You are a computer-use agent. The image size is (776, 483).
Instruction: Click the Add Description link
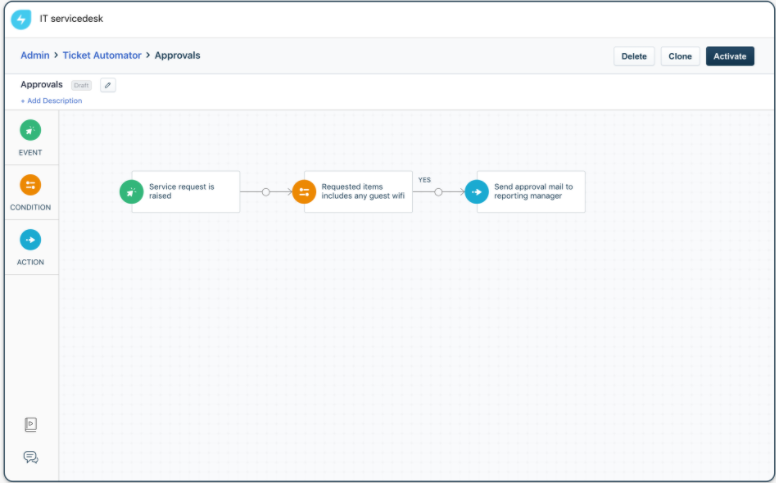tap(51, 101)
